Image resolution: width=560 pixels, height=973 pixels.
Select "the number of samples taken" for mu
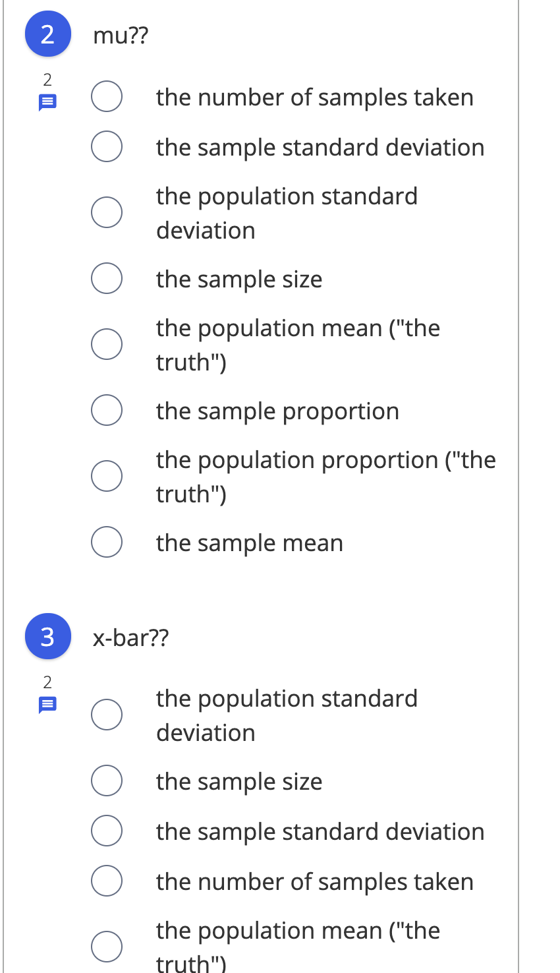[107, 96]
